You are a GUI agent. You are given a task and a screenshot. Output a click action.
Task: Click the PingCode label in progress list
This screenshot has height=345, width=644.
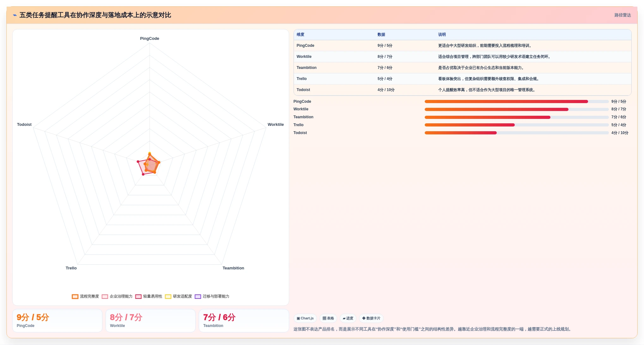coord(302,102)
